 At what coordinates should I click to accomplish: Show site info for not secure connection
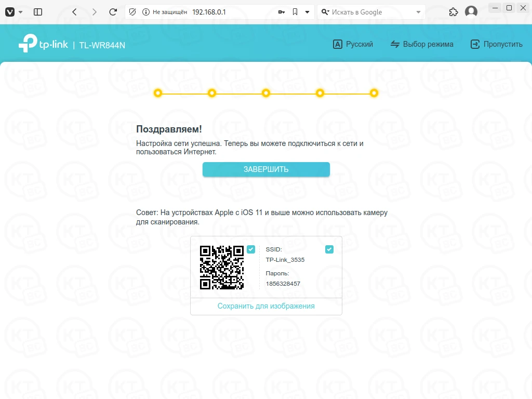tap(146, 12)
